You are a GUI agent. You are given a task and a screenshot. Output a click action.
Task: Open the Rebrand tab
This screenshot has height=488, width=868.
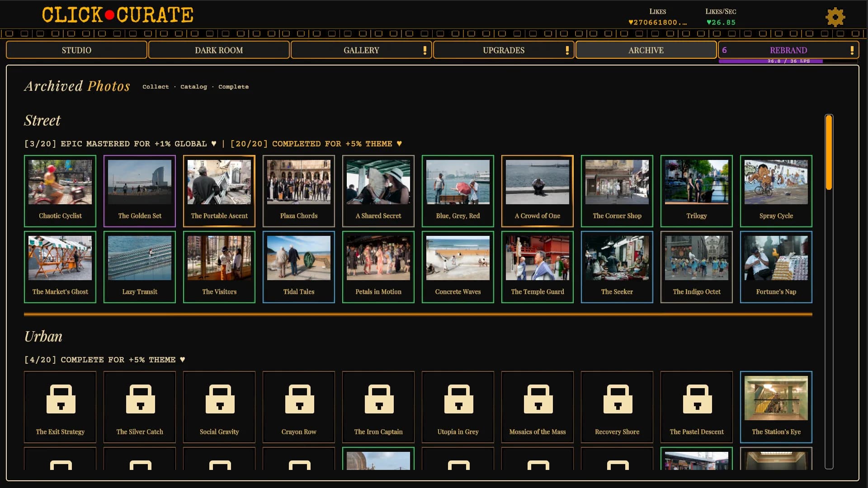coord(788,50)
